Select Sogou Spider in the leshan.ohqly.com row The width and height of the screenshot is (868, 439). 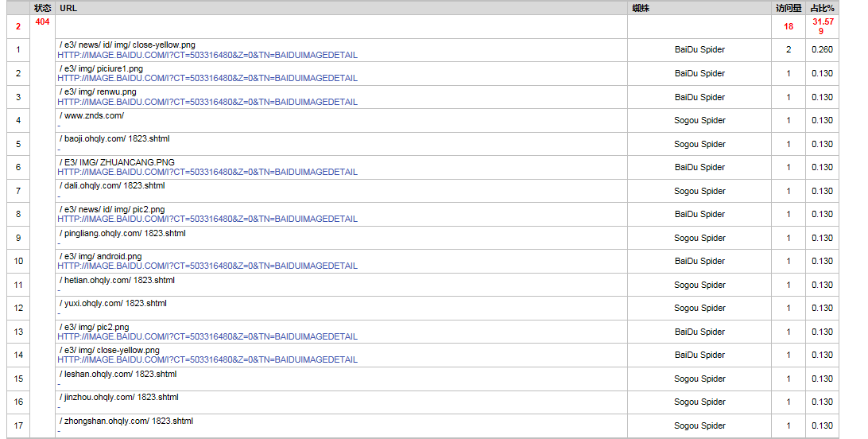699,379
